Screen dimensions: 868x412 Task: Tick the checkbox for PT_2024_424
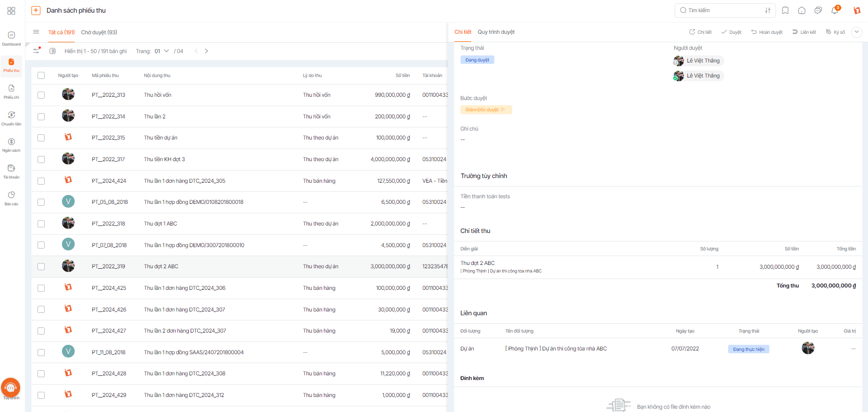pyautogui.click(x=41, y=181)
